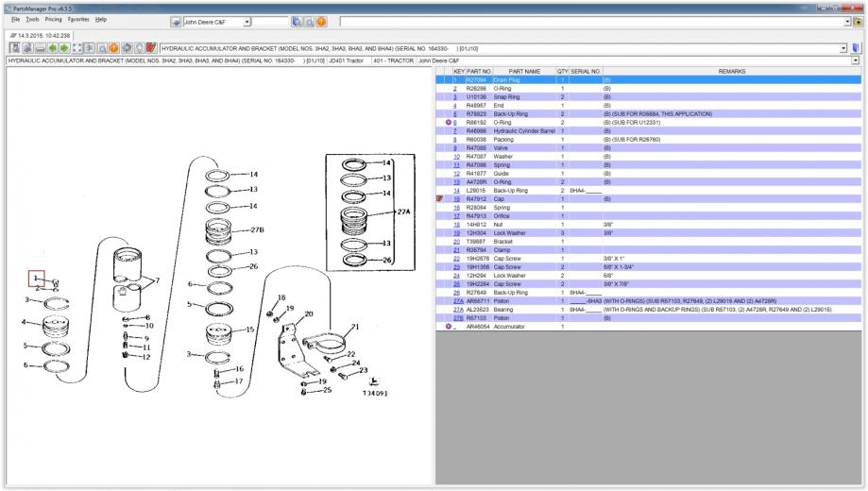The height and width of the screenshot is (491, 868).
Task: Click the purple marker beside O-Ring R86192
Action: coord(448,122)
